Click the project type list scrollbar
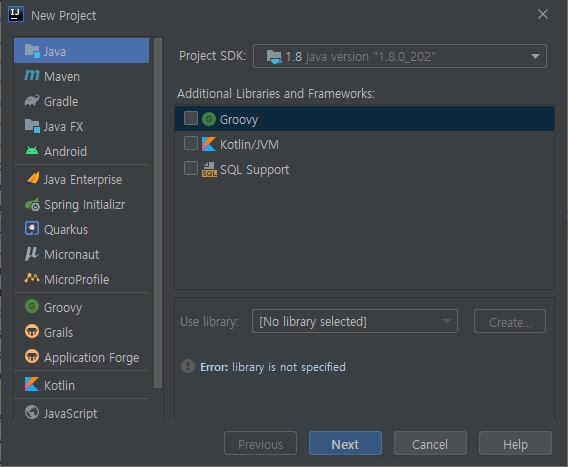 [158, 213]
